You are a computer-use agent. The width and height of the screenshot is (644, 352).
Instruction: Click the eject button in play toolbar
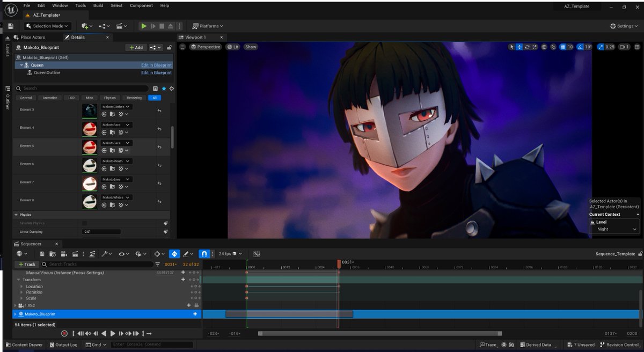click(171, 26)
